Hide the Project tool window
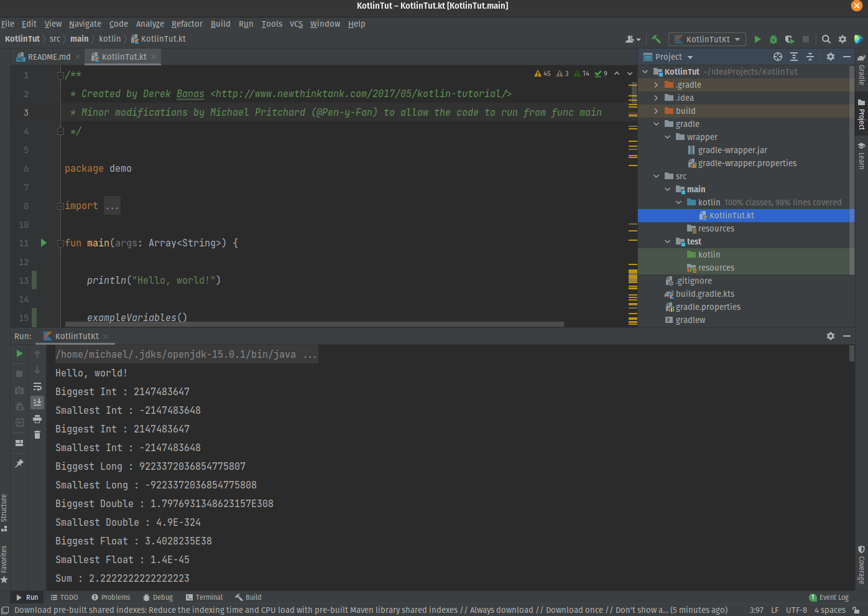Image resolution: width=868 pixels, height=616 pixels. pos(847,57)
